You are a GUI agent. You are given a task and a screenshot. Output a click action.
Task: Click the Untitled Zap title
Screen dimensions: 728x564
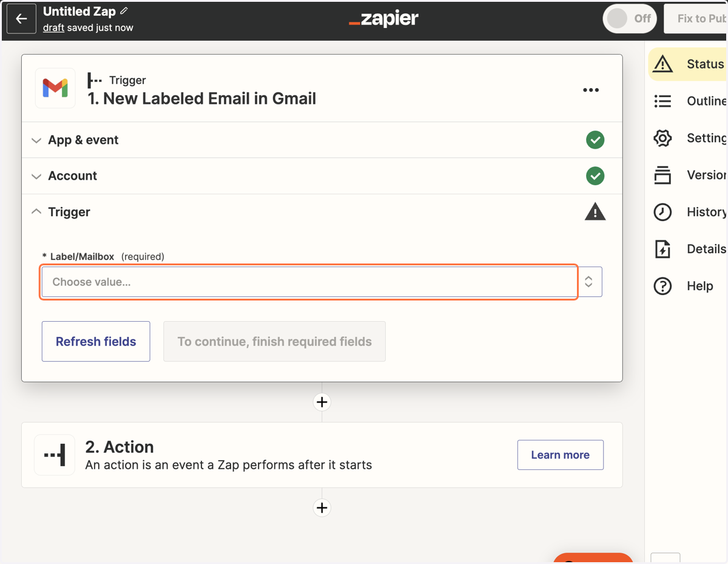[79, 12]
